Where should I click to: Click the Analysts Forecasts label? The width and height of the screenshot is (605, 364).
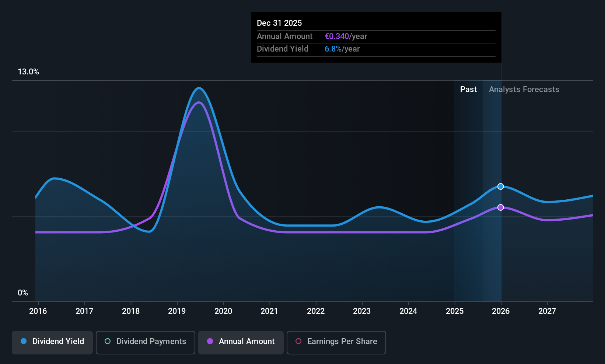point(524,90)
